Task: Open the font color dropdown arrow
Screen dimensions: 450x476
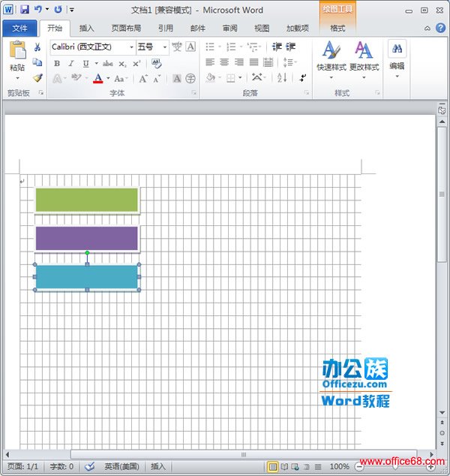Action: (108, 79)
